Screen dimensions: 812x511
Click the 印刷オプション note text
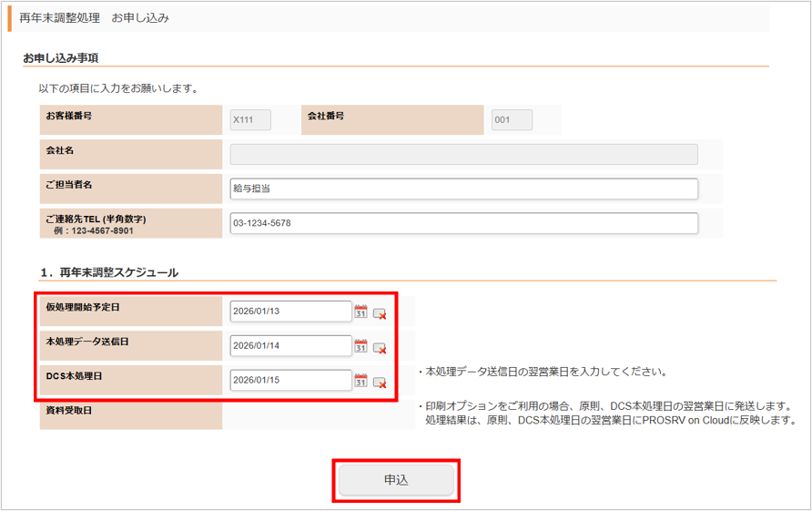pyautogui.click(x=604, y=406)
